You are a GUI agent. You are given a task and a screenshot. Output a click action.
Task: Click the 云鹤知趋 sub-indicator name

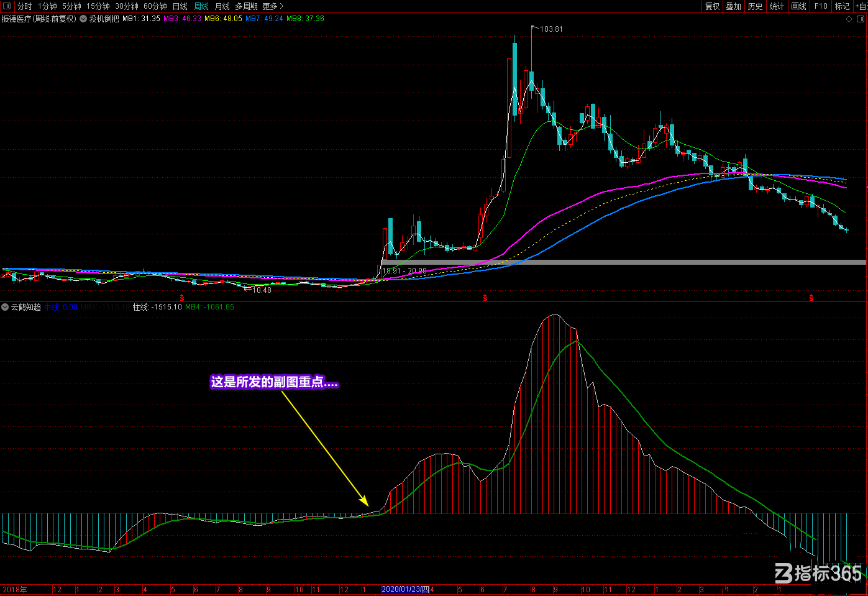(26, 307)
